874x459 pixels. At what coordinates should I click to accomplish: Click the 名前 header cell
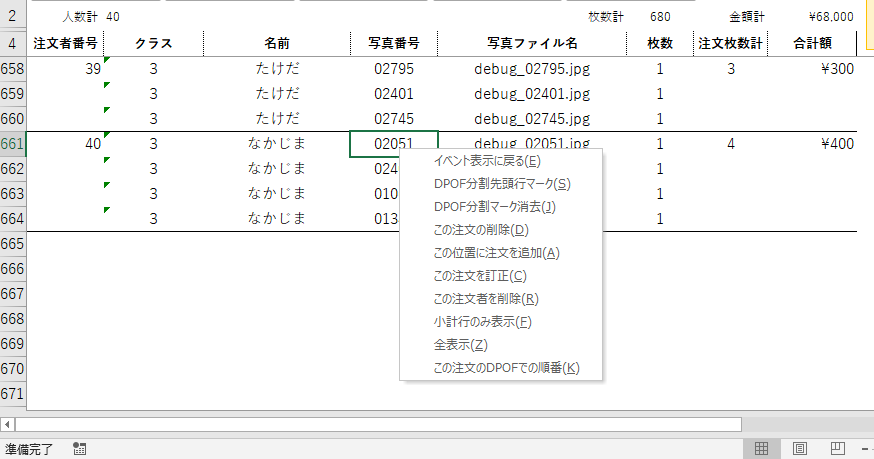(x=277, y=43)
